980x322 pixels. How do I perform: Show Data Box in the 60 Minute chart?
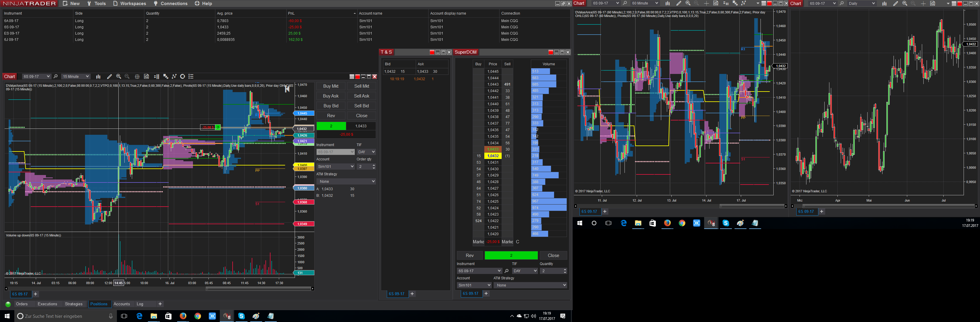(715, 3)
